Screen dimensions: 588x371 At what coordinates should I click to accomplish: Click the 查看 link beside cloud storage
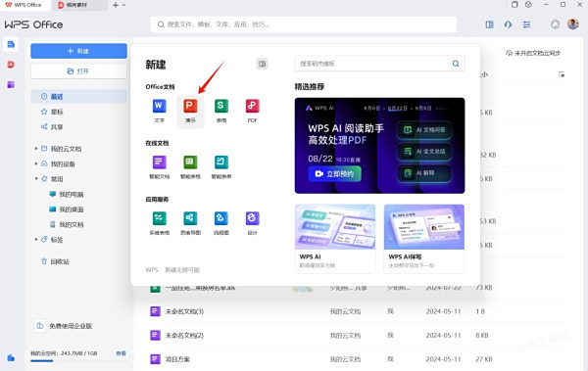121,353
